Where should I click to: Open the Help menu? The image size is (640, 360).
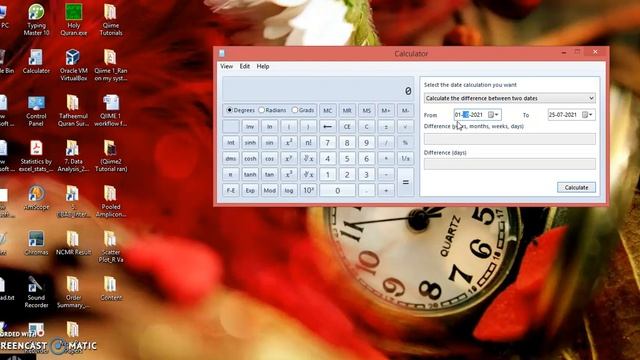coord(263,66)
